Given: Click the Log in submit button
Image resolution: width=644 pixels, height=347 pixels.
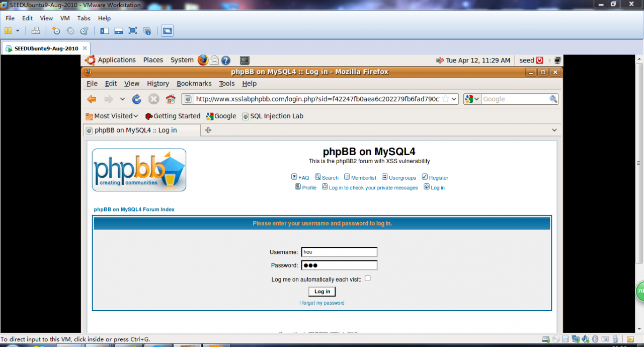Looking at the screenshot, I should click(322, 292).
